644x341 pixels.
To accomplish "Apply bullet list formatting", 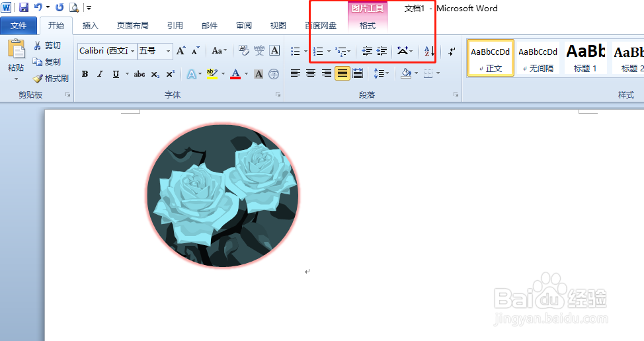I will coord(296,51).
